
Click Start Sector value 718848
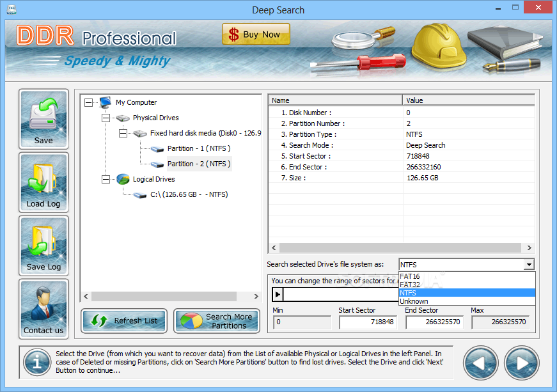tap(418, 156)
